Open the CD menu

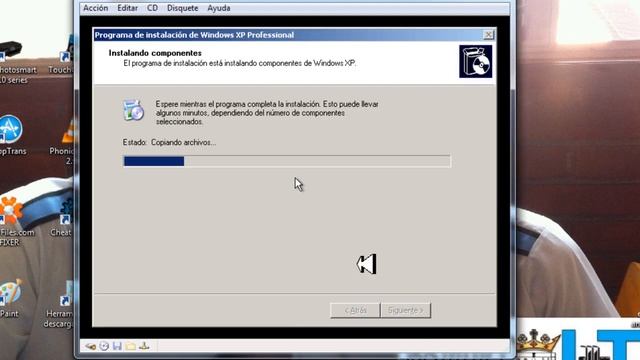[152, 8]
